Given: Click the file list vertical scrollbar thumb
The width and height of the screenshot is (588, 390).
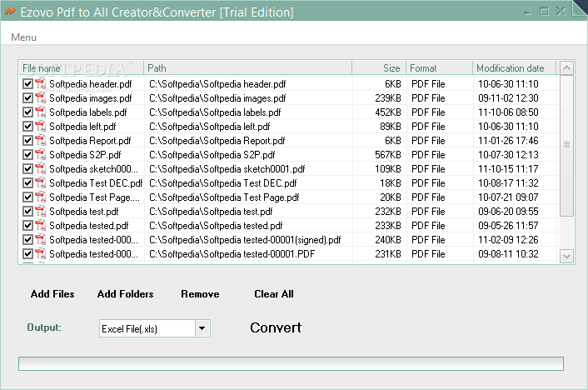Looking at the screenshot, I should (x=566, y=146).
